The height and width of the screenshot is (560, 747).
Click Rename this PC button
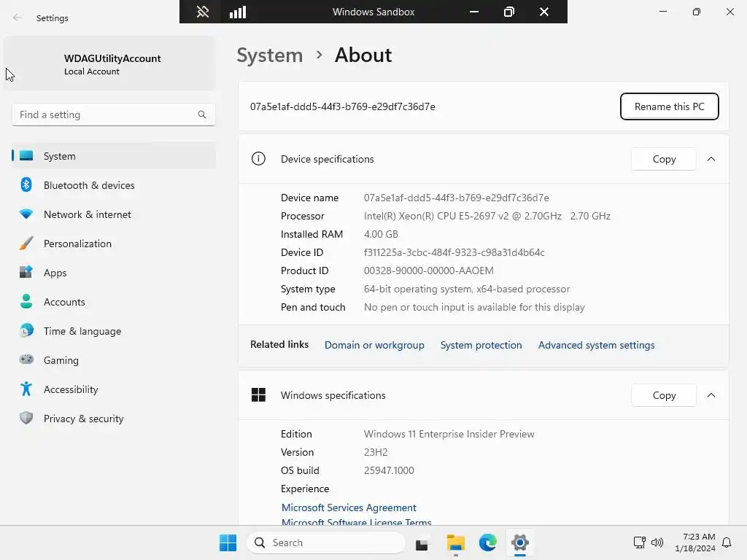(x=670, y=106)
